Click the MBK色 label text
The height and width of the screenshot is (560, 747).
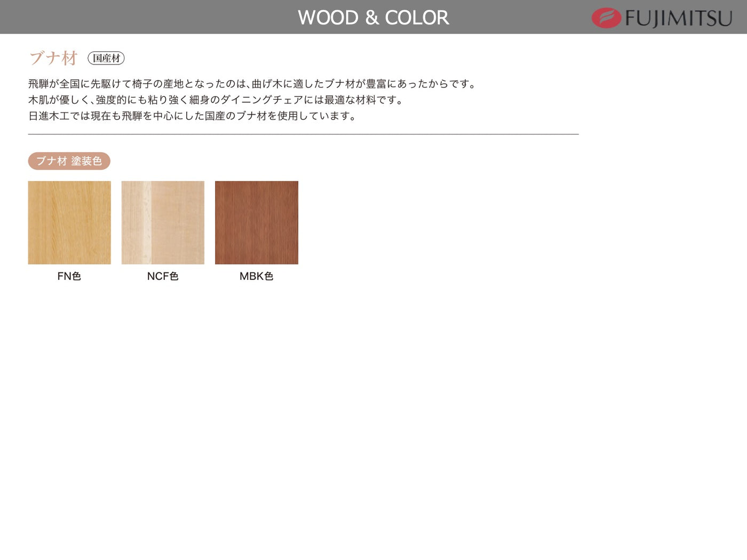coord(257,276)
